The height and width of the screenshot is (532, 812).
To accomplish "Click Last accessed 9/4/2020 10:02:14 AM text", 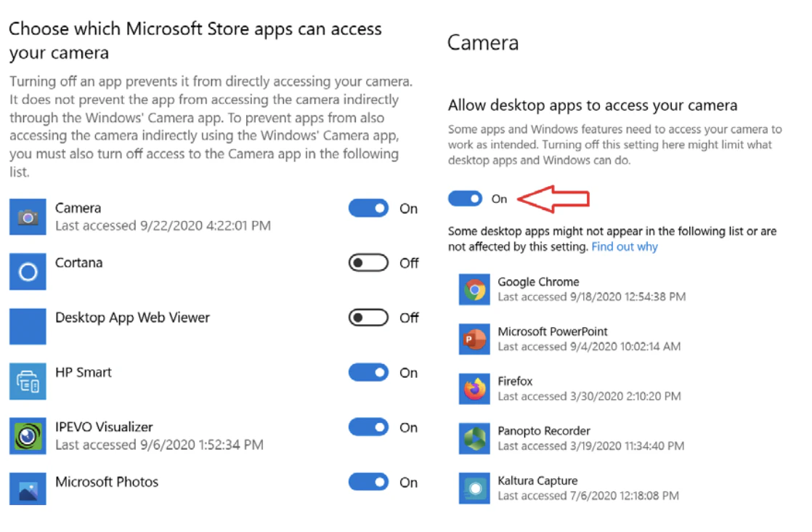I will 589,347.
